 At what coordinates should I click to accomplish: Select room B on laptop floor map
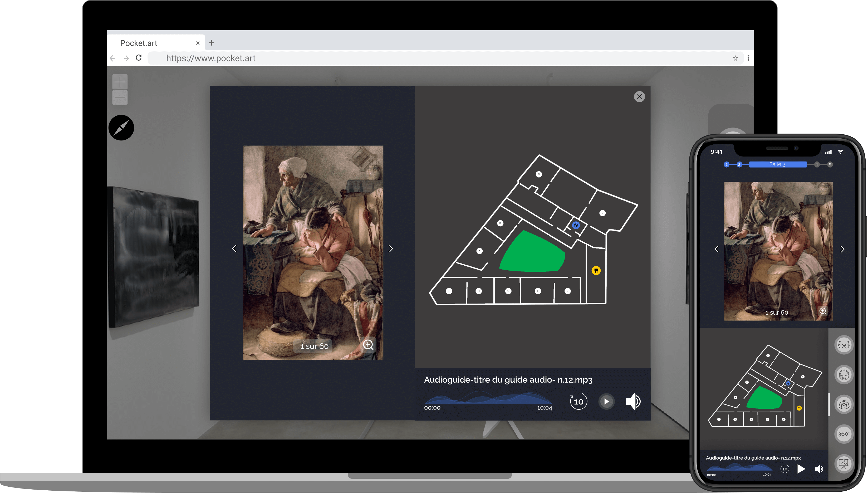(x=500, y=223)
